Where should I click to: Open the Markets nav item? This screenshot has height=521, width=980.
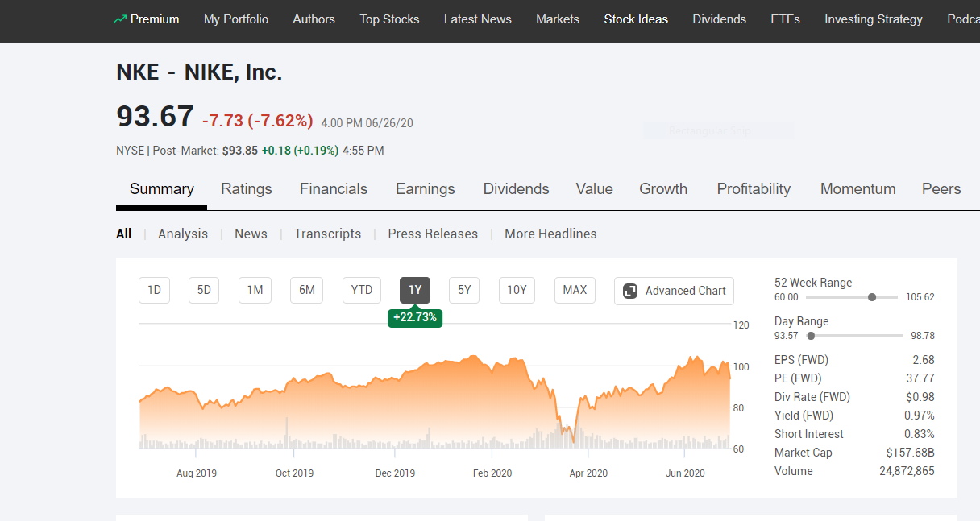[x=558, y=19]
